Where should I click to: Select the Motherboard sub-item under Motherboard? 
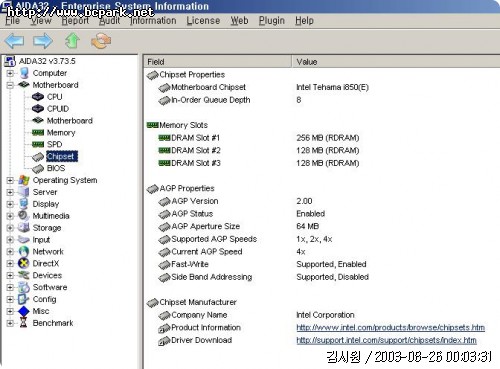(x=69, y=121)
